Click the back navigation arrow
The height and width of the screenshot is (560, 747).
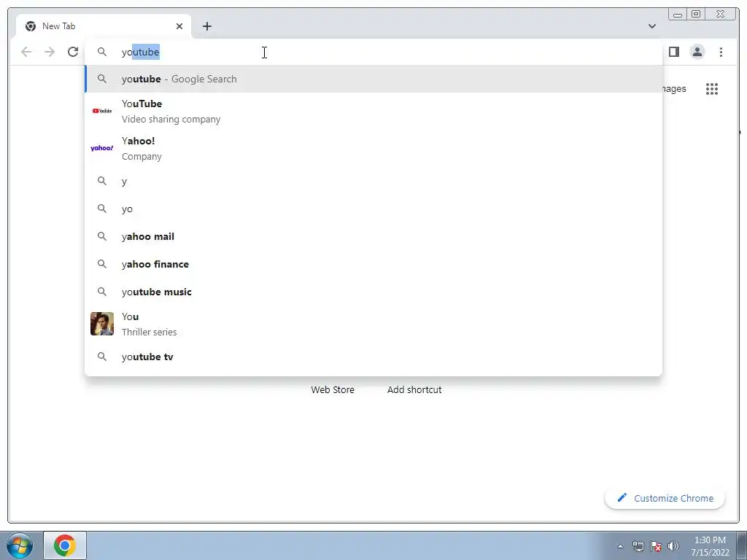[x=26, y=52]
